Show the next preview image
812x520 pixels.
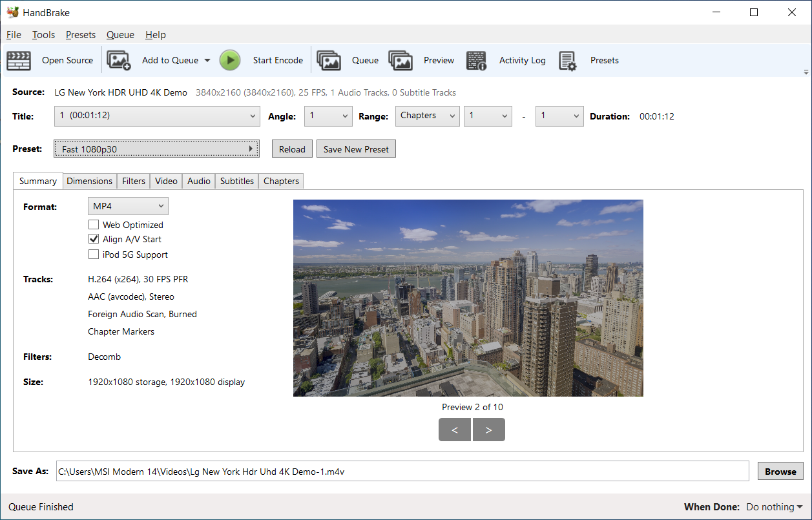pos(489,430)
